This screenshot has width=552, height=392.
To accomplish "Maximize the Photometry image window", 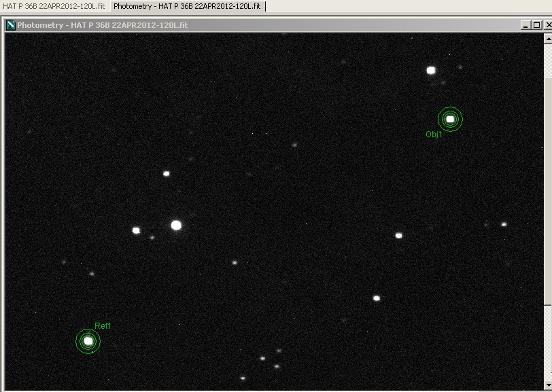I will point(536,25).
